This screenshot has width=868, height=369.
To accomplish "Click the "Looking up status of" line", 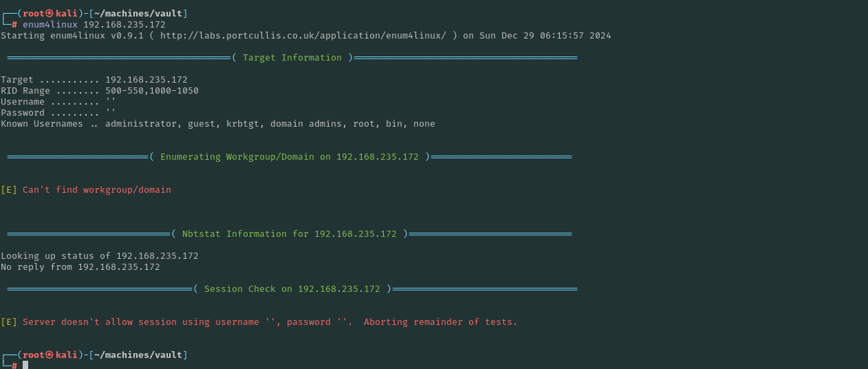I will pyautogui.click(x=99, y=256).
